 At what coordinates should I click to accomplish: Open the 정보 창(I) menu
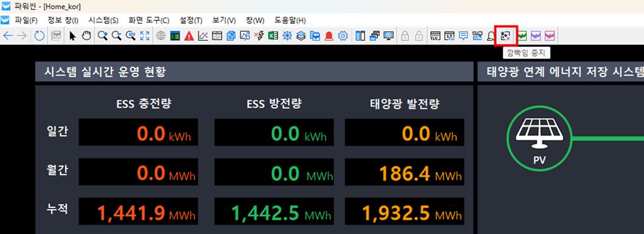[63, 20]
